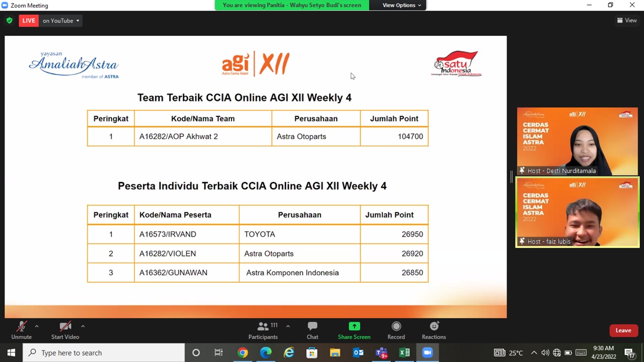This screenshot has width=644, height=362.
Task: Select Desti Nurditamala's video thumbnail
Action: pyautogui.click(x=577, y=141)
